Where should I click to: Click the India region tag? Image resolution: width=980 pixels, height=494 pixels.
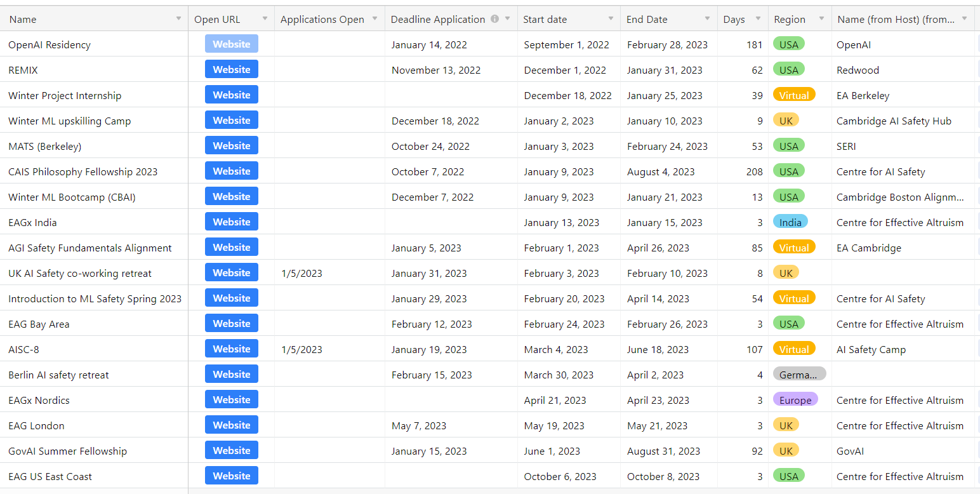pos(790,222)
